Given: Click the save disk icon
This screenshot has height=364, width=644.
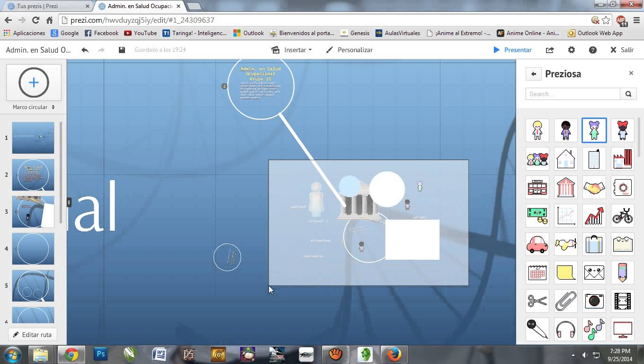Looking at the screenshot, I should [x=122, y=49].
